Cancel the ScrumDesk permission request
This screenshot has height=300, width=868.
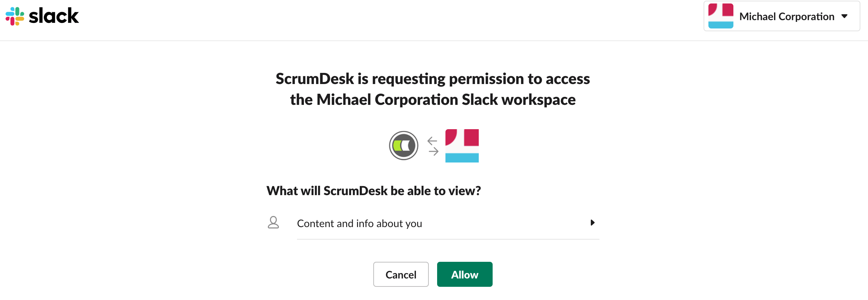point(401,274)
